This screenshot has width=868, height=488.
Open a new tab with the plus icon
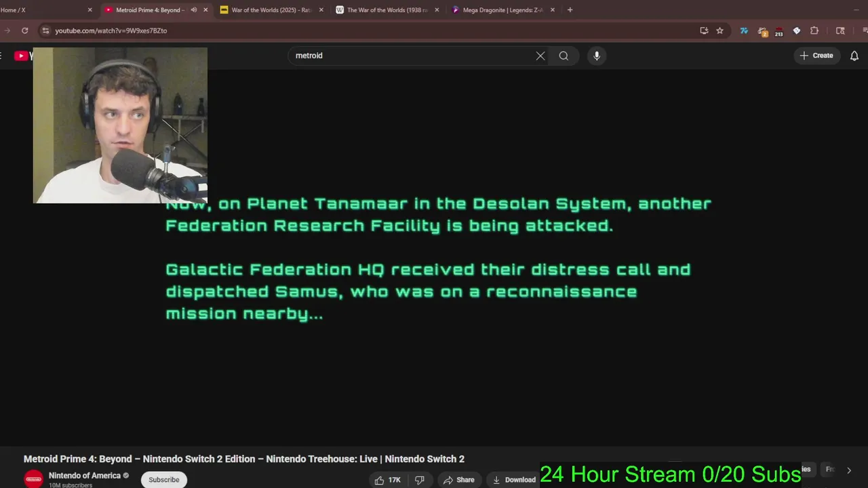point(570,10)
